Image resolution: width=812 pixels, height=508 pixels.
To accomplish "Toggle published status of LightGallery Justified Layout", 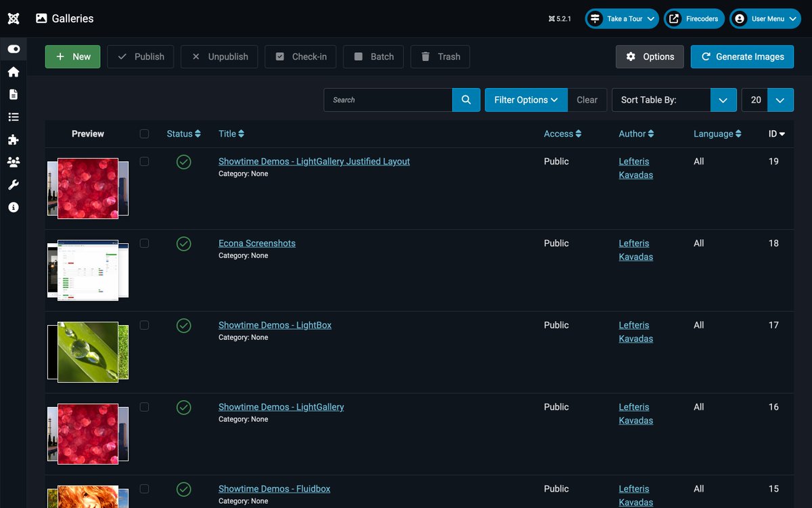I will tap(184, 162).
